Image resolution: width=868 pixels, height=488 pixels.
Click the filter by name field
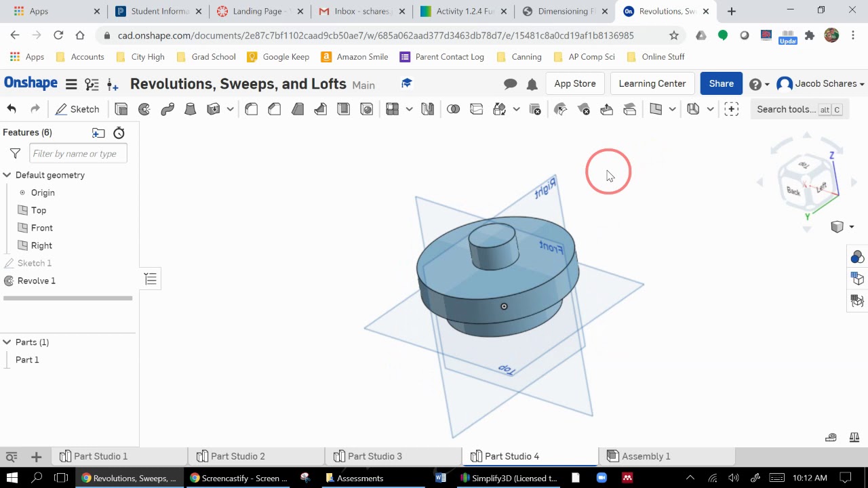pos(78,154)
